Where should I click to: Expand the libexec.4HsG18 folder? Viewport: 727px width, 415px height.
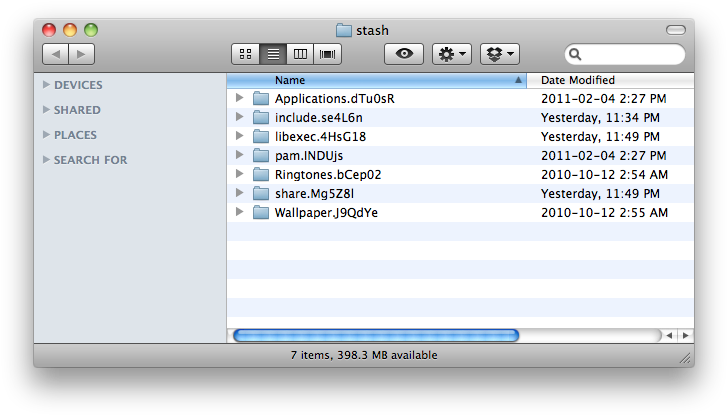(x=239, y=136)
